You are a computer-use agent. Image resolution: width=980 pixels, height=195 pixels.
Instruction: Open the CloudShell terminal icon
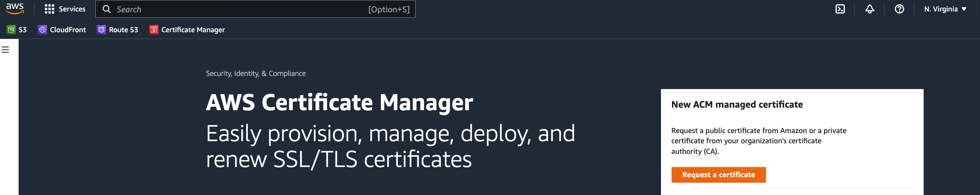[840, 9]
